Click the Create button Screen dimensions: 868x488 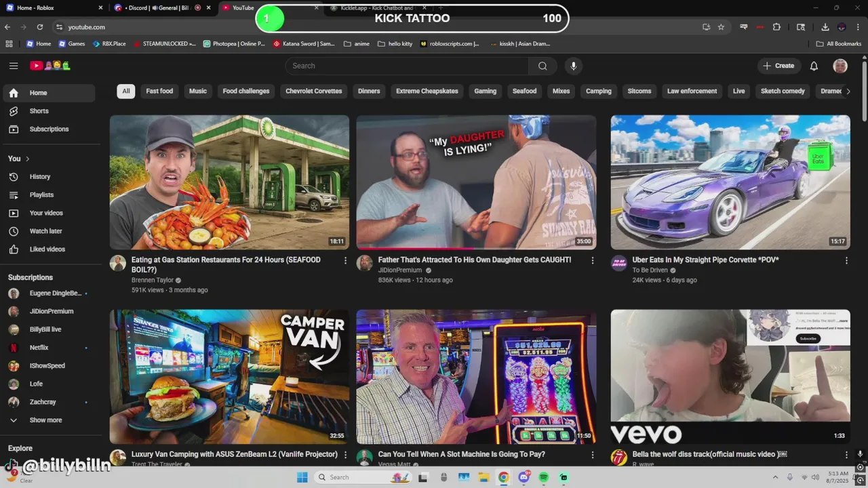778,66
